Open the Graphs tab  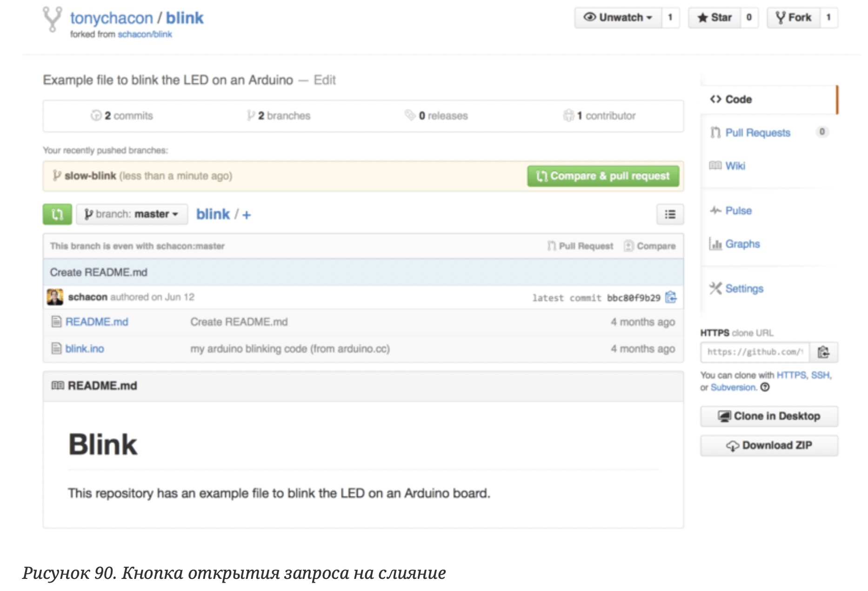pos(742,244)
